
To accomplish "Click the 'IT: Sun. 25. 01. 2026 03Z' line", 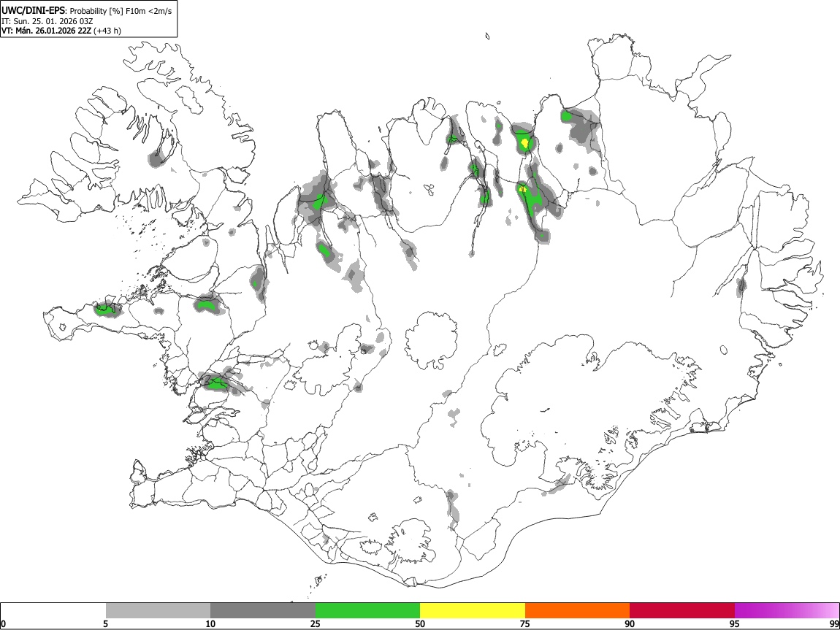I will [47, 21].
